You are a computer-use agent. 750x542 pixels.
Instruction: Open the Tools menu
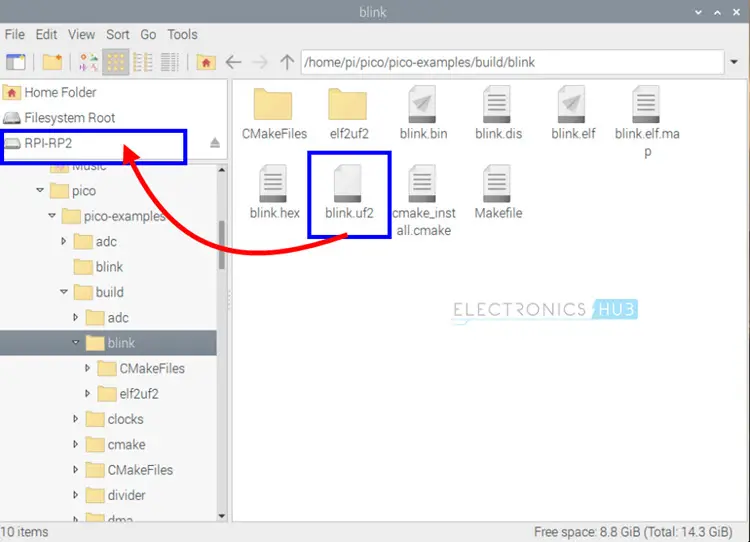click(x=182, y=35)
